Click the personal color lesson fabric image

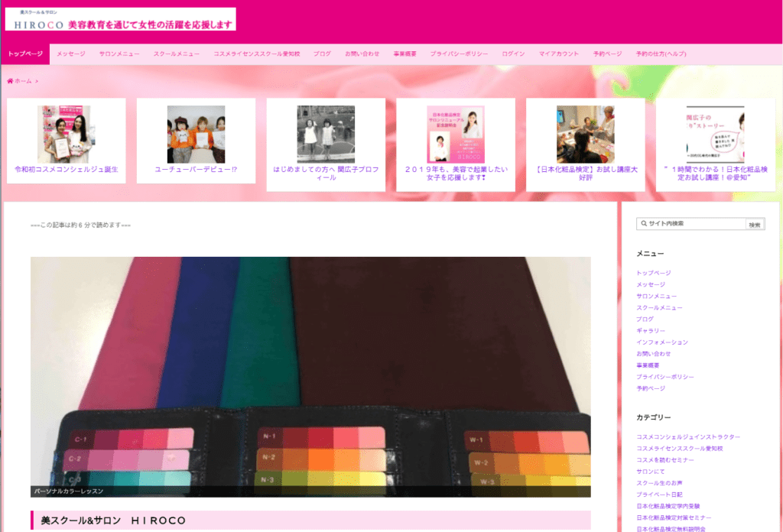[310, 376]
